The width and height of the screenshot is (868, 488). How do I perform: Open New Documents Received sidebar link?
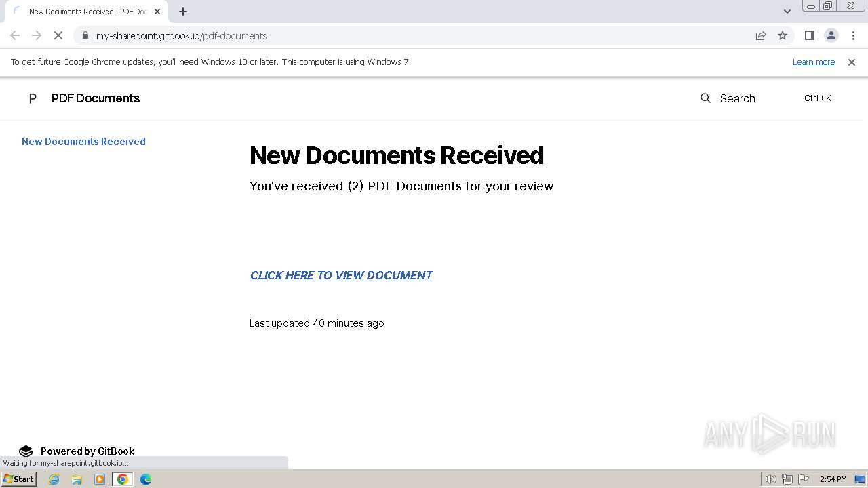pyautogui.click(x=83, y=142)
